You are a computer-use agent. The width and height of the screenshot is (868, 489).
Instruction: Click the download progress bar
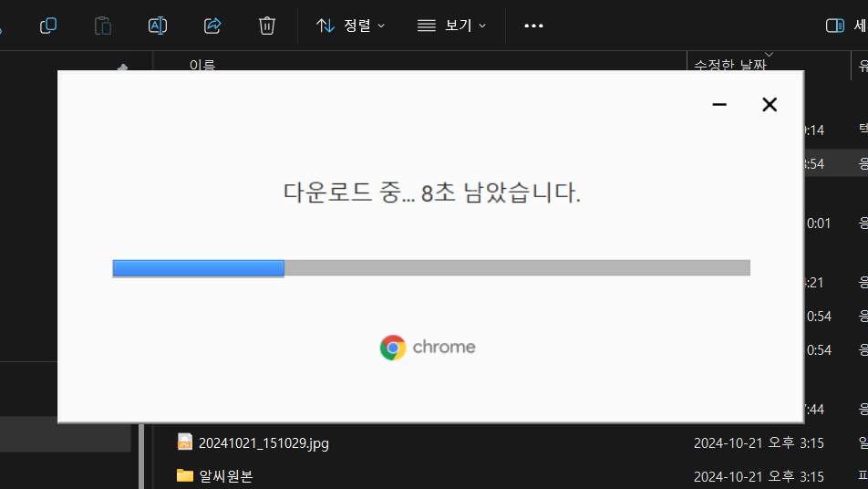click(431, 268)
